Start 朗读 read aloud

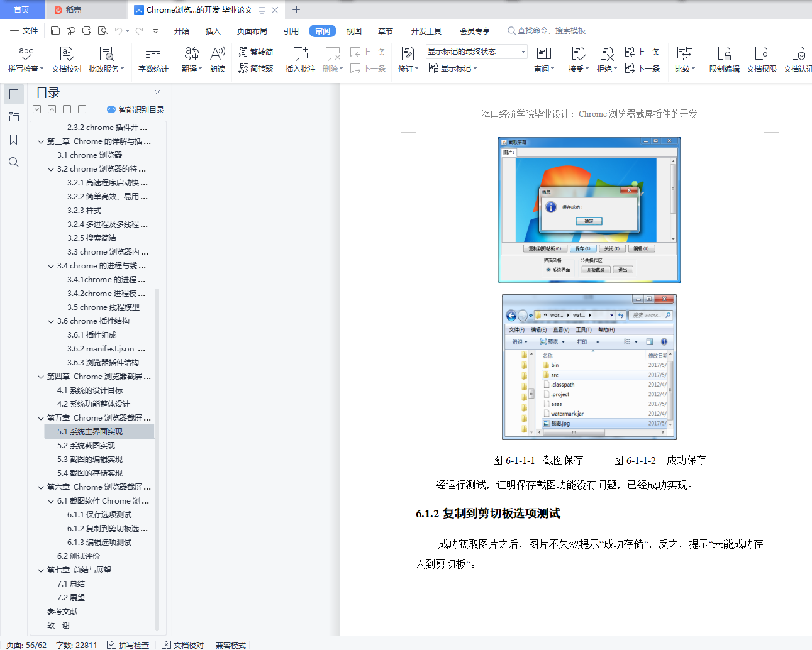[x=218, y=60]
